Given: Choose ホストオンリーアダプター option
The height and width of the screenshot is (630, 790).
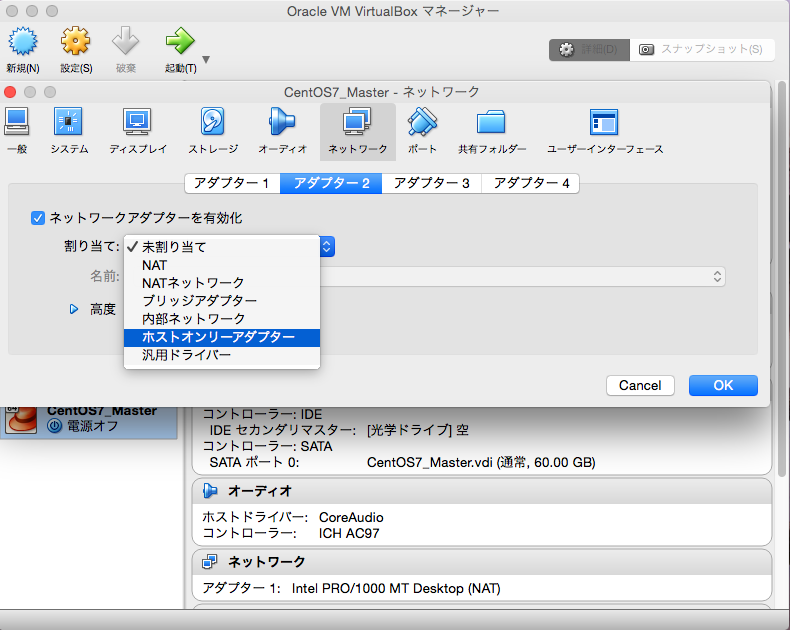Looking at the screenshot, I should 222,337.
